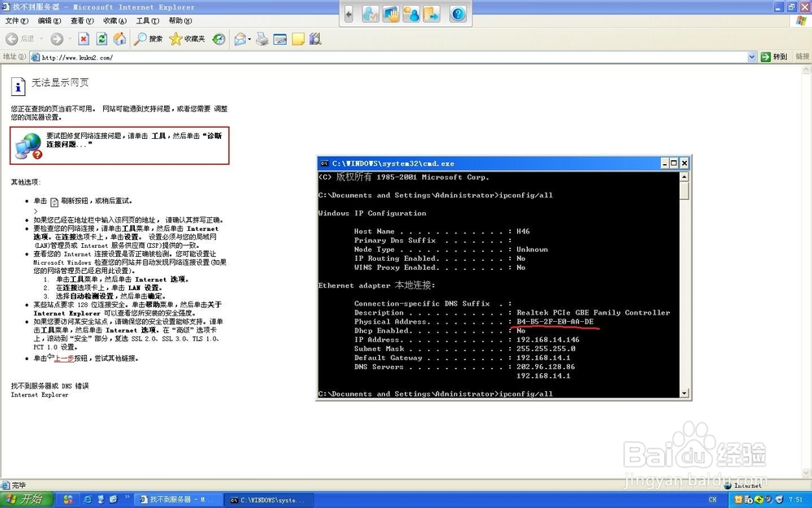Click the diagnose connection problem globe icon
812x508 pixels.
tap(28, 145)
